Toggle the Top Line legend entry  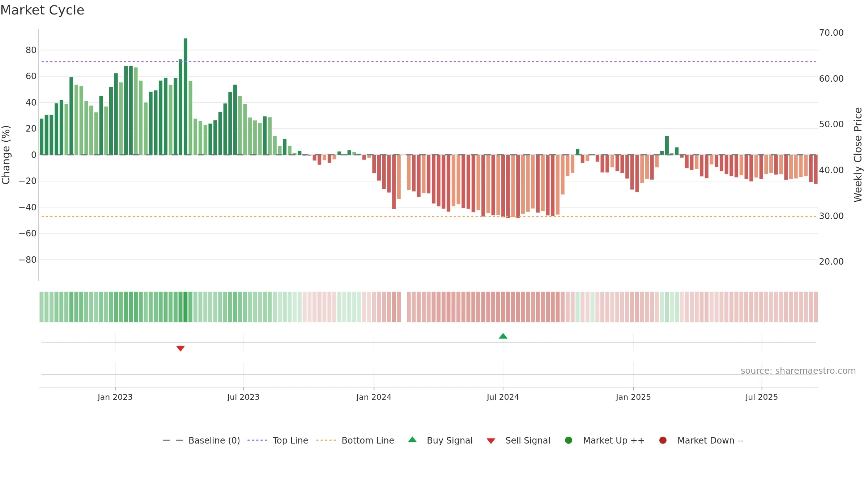pos(278,440)
